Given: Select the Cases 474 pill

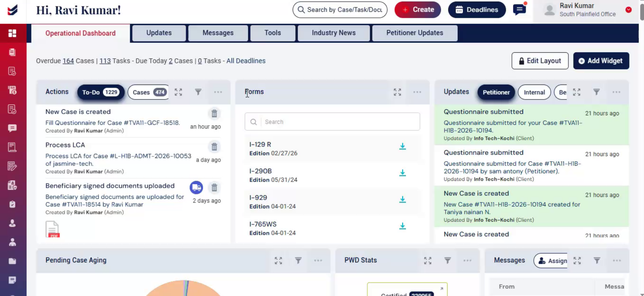Looking at the screenshot, I should point(148,92).
